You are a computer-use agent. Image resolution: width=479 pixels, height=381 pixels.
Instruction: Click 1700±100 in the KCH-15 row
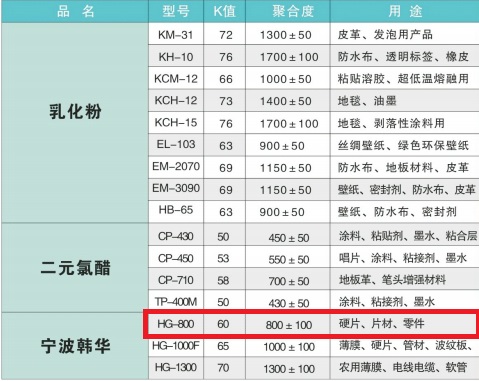pos(289,124)
